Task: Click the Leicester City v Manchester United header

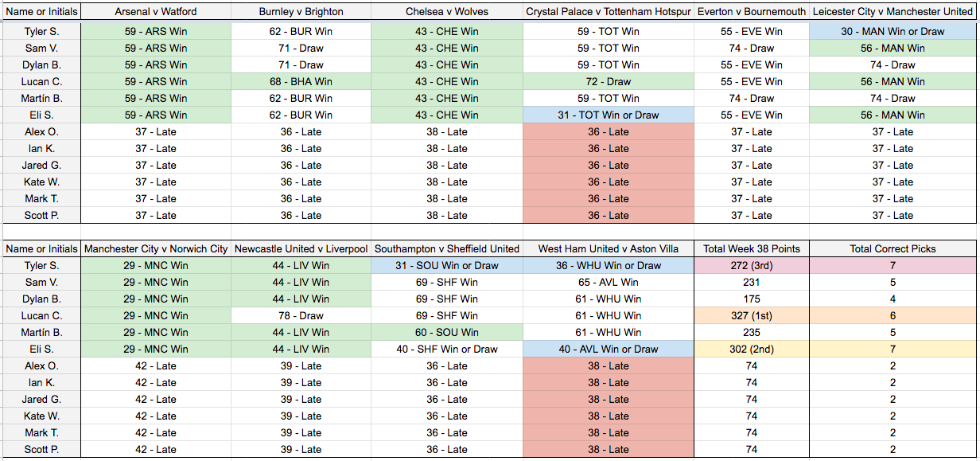Action: [x=892, y=12]
